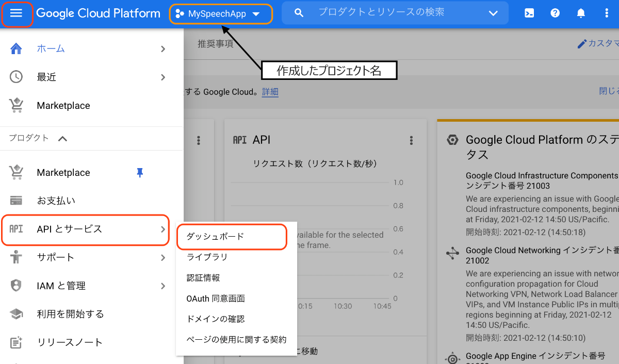This screenshot has width=619, height=364.
Task: Click the unpinned Marketplace cart icon at top
Action: [17, 106]
